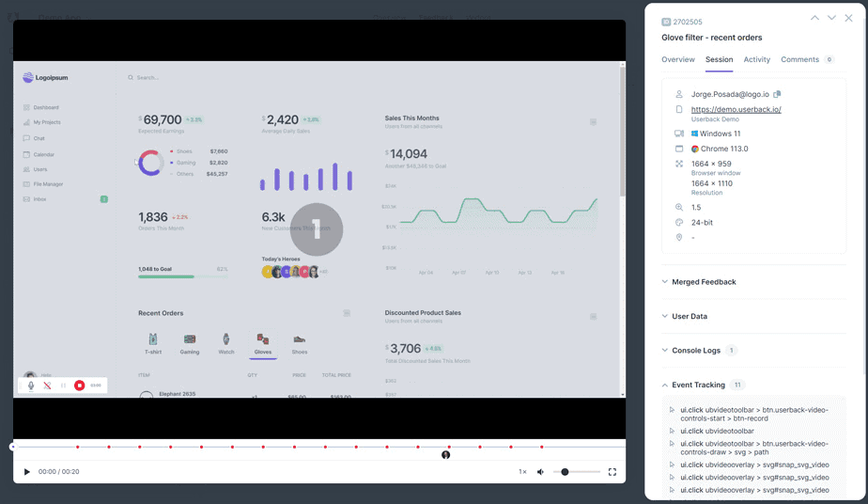Open the Activity tab
Screen dimensions: 868x504
756,59
